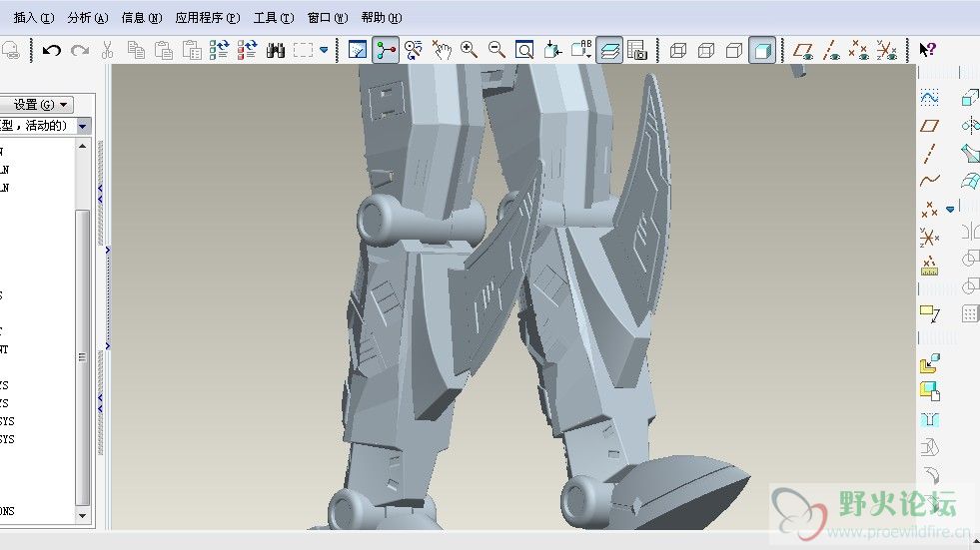Toggle datum axes display

[831, 50]
